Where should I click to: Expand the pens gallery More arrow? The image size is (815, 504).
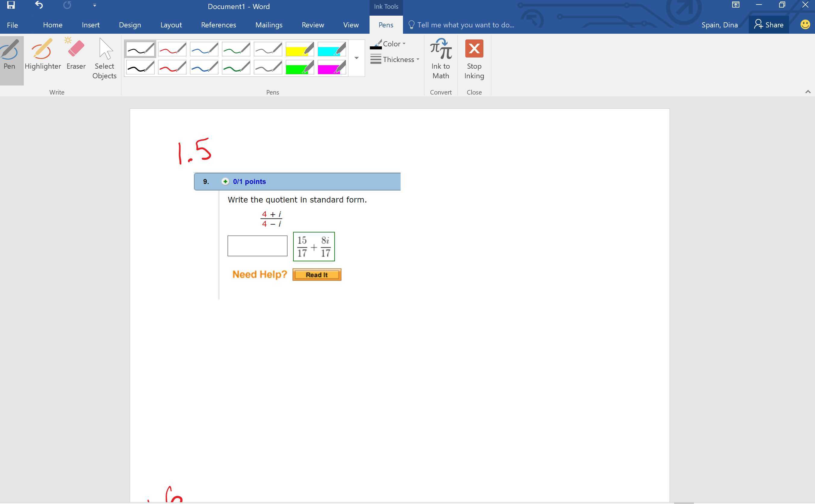(x=356, y=58)
